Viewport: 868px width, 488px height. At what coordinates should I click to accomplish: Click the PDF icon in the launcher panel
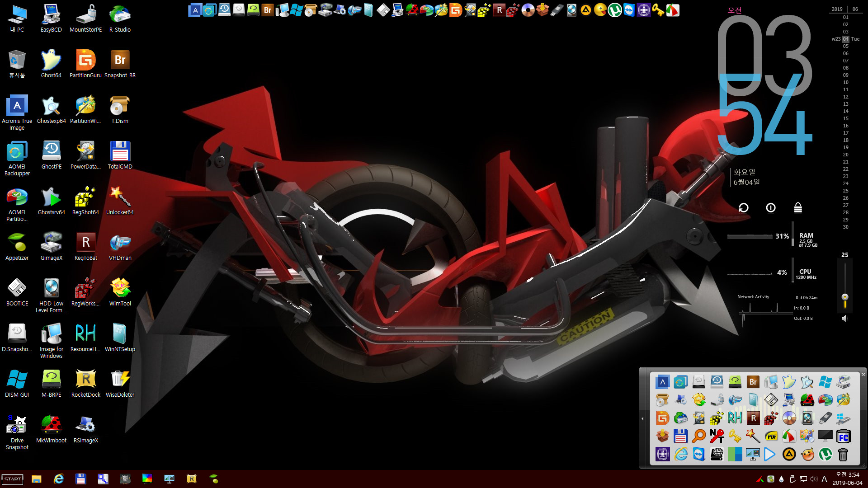(771, 436)
